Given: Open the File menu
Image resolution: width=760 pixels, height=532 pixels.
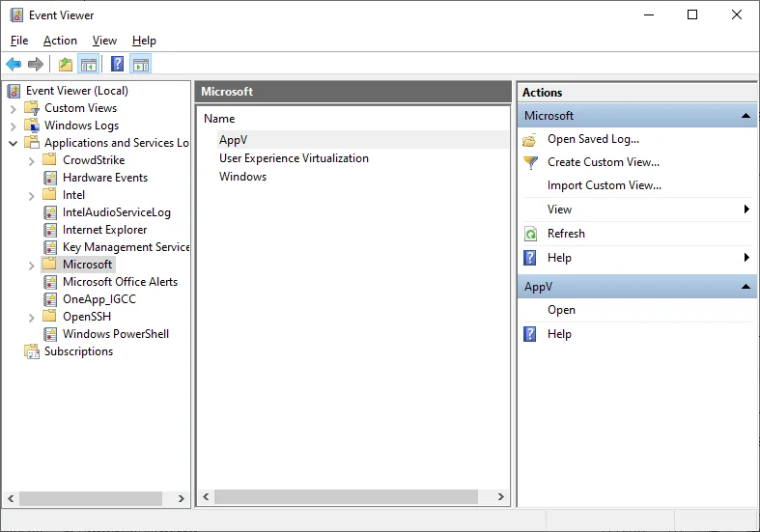Looking at the screenshot, I should tap(19, 41).
